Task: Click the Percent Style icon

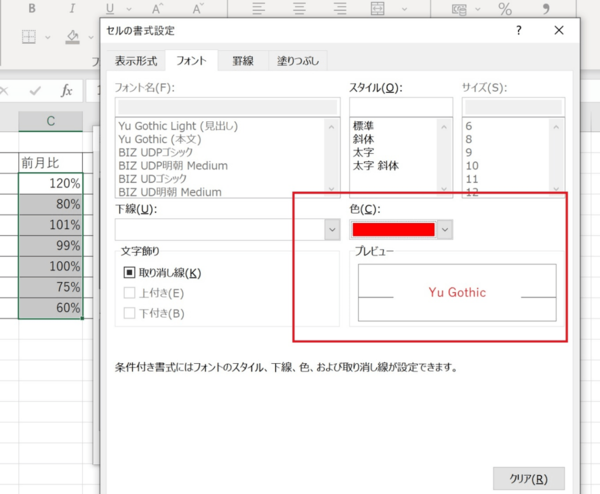Action: pyautogui.click(x=505, y=9)
